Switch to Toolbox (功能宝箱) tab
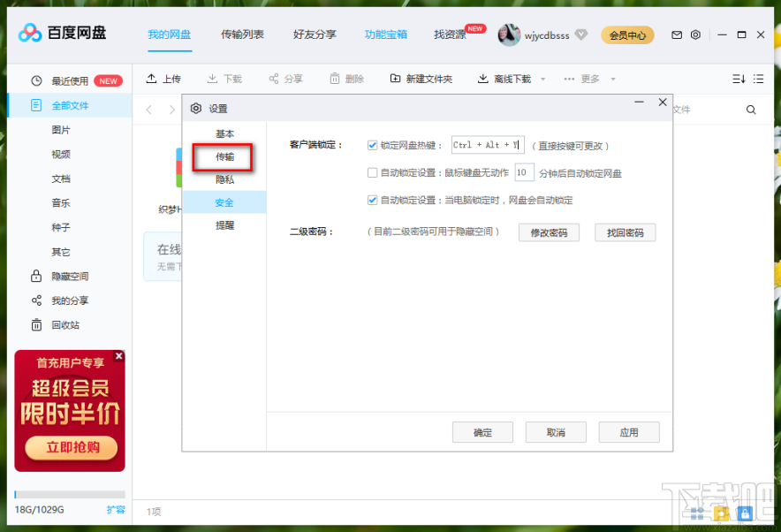Screen dimensions: 781x532 click(386, 34)
